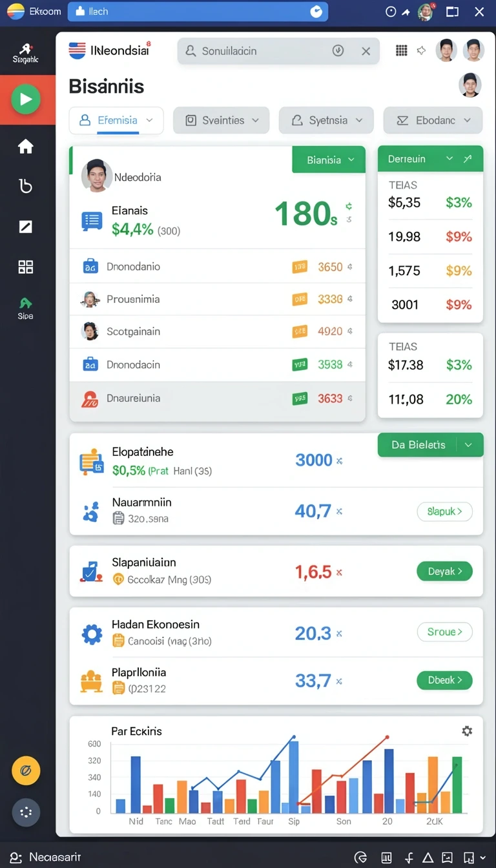
Task: Click the Sipe sidebar icon
Action: pyautogui.click(x=26, y=309)
